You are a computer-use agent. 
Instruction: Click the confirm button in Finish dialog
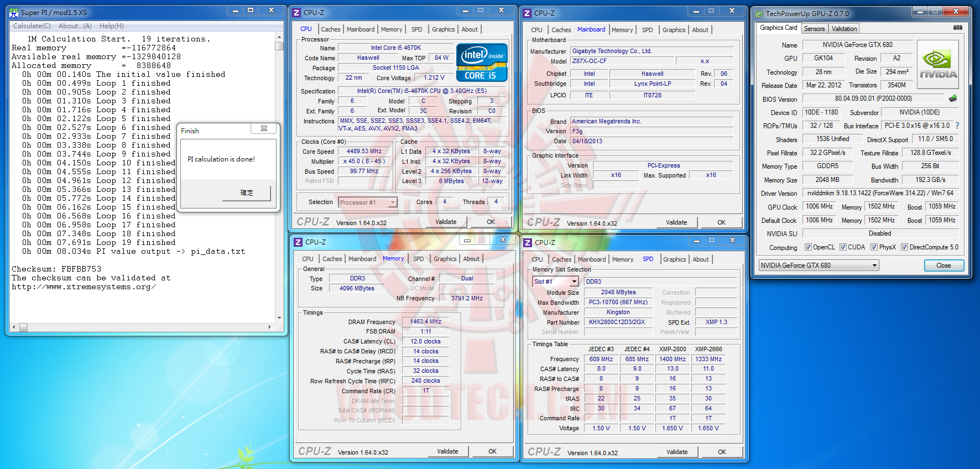(247, 192)
